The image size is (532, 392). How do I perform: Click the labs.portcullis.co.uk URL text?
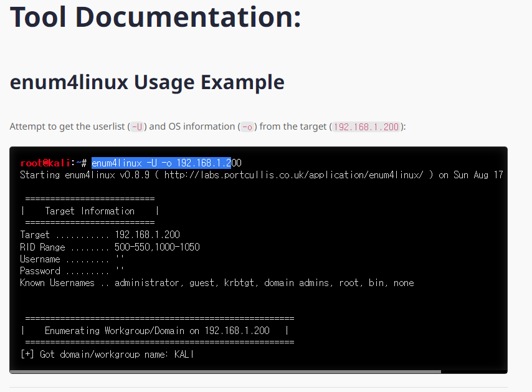(x=294, y=175)
